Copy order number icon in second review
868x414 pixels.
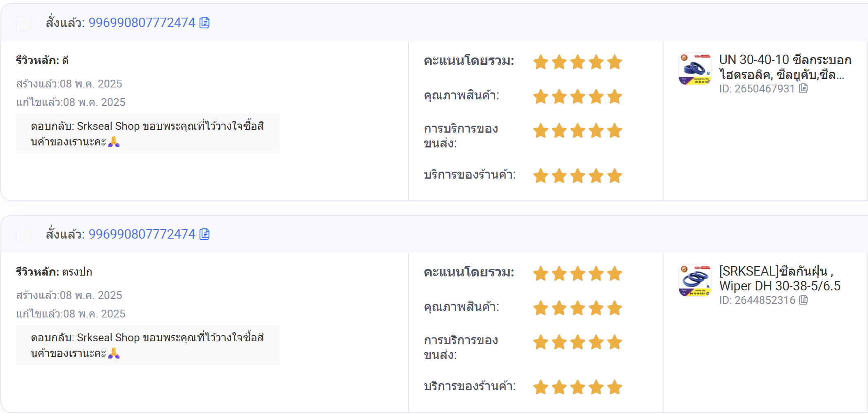click(x=204, y=234)
